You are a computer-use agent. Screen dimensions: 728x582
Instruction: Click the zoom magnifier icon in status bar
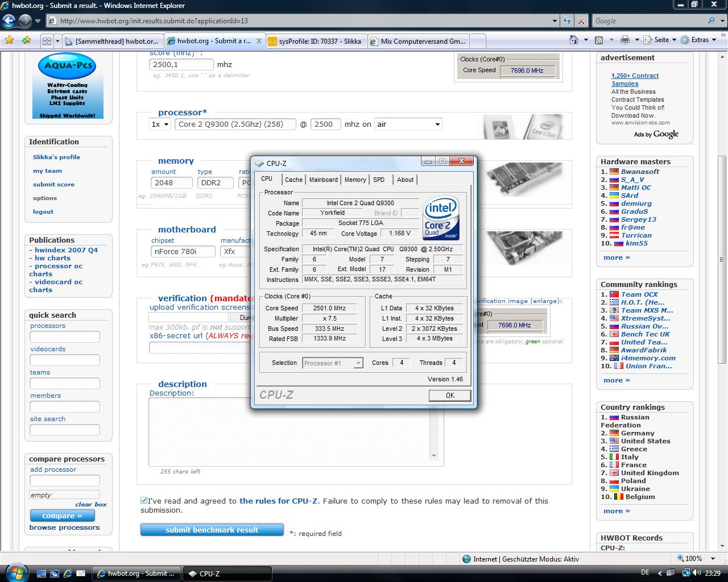coord(681,559)
